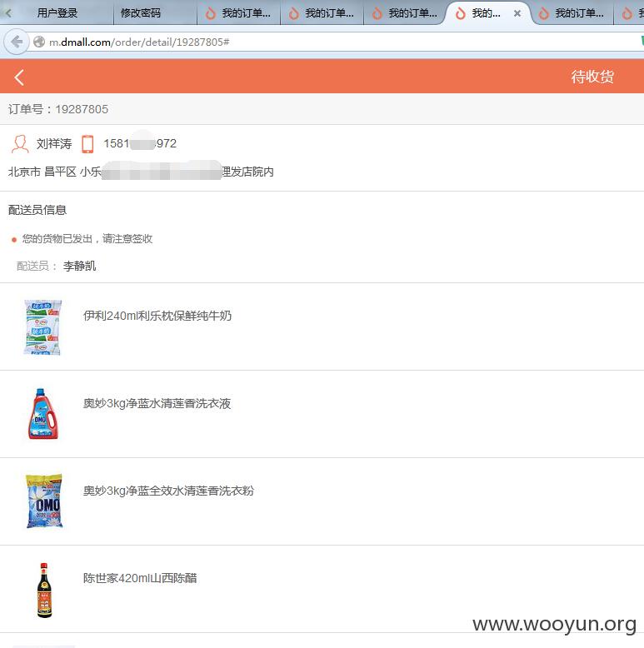Click the phone icon beside the number

pos(87,144)
